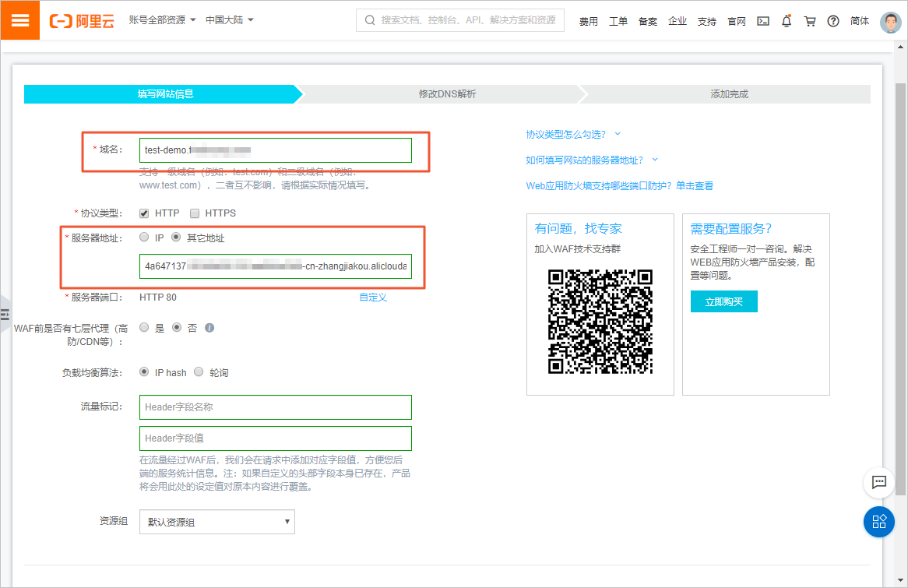Select 轮询 load balancing algorithm

coord(199,372)
